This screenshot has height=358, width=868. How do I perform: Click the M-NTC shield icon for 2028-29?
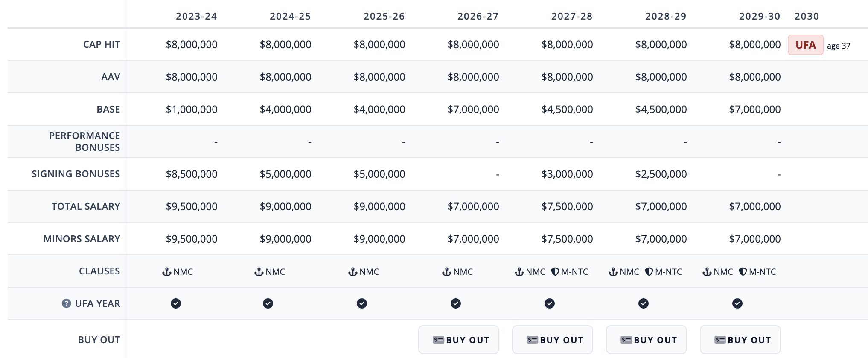[649, 272]
